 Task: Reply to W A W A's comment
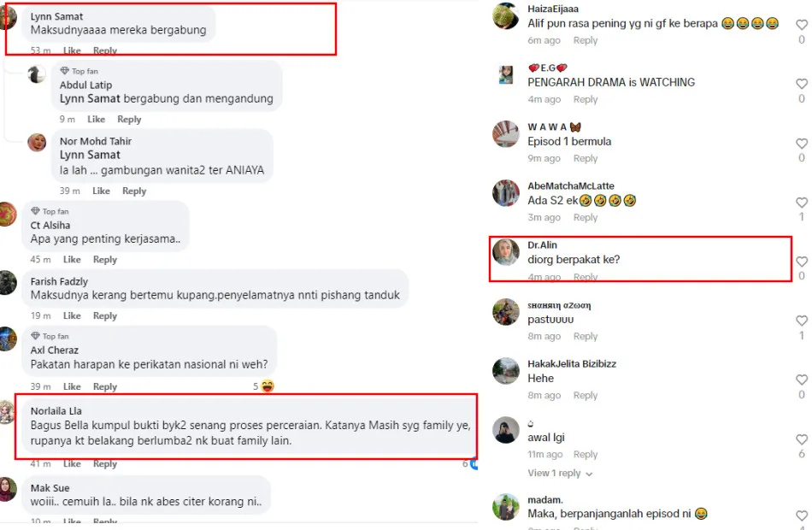point(585,158)
